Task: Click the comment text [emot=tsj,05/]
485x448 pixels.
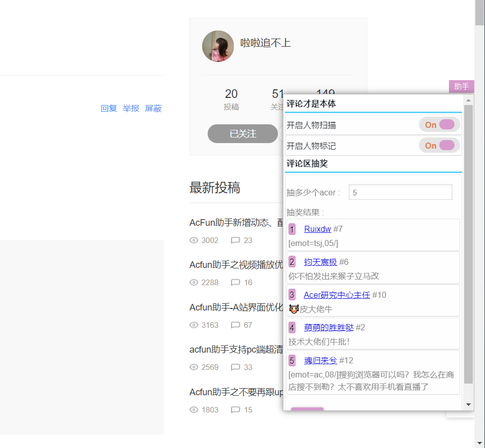Action: (313, 243)
